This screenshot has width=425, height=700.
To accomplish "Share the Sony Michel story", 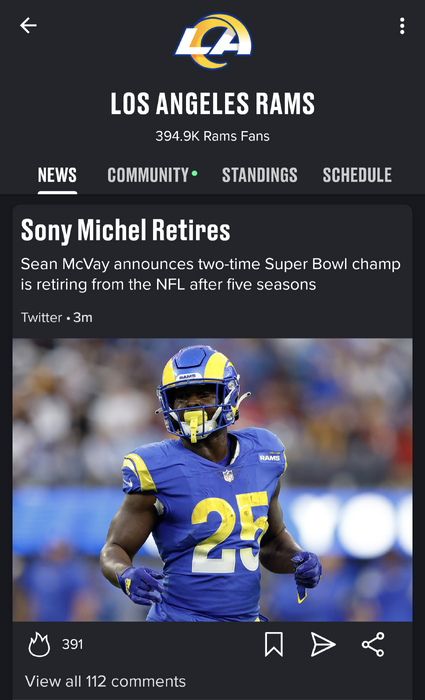I will click(373, 645).
